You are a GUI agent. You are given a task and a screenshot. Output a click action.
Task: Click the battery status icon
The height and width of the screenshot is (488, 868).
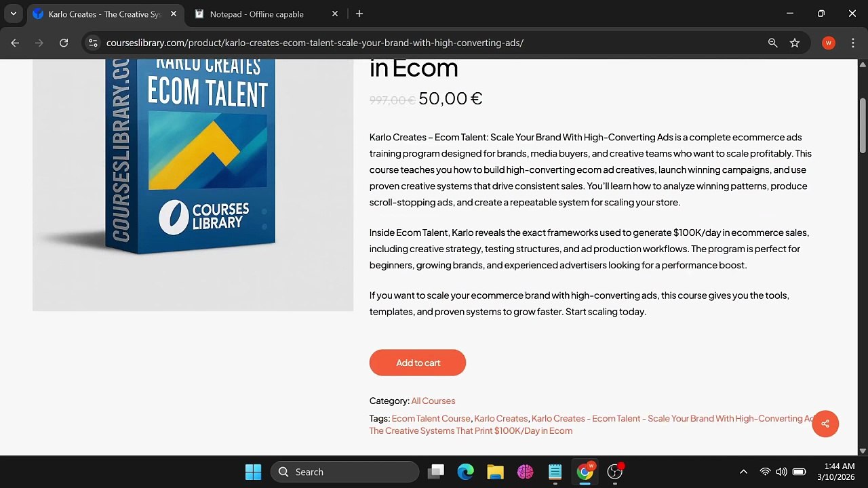tap(799, 472)
